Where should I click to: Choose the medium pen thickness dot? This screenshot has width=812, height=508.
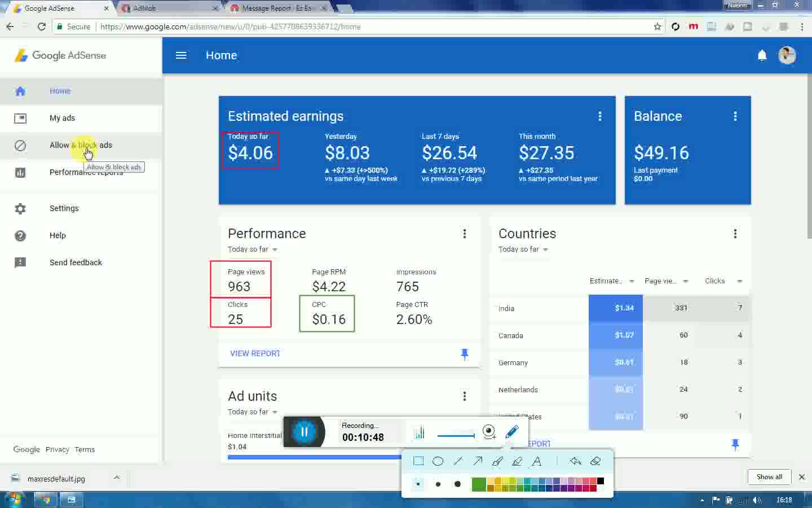coord(438,484)
